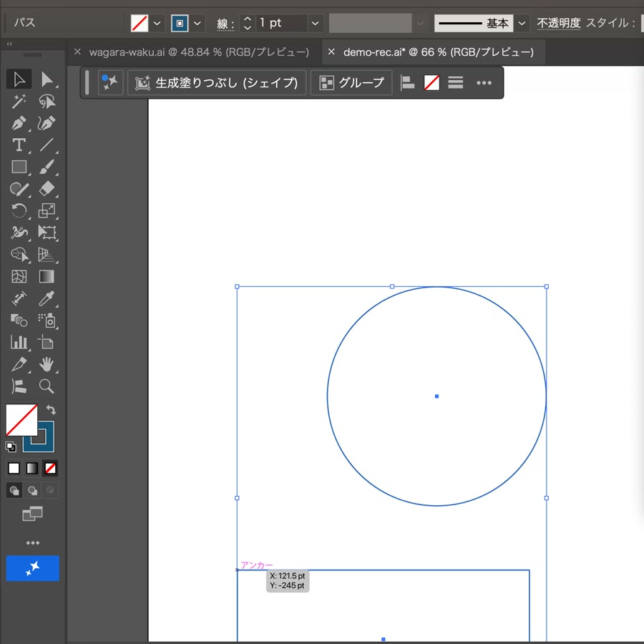Viewport: 644px width, 644px height.
Task: Select the Gradient tool
Action: pyautogui.click(x=47, y=276)
